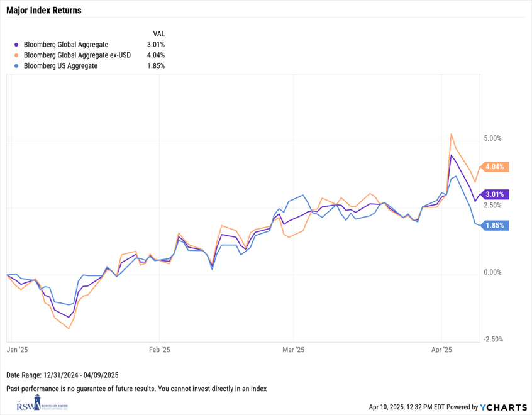This screenshot has width=532, height=415.
Task: Click the Apr '25 axis label
Action: [442, 349]
